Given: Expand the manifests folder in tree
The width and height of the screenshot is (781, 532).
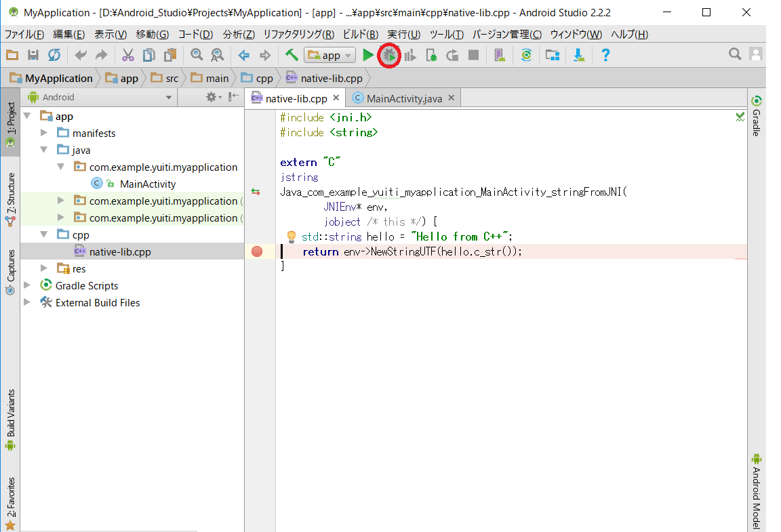Looking at the screenshot, I should (x=44, y=134).
